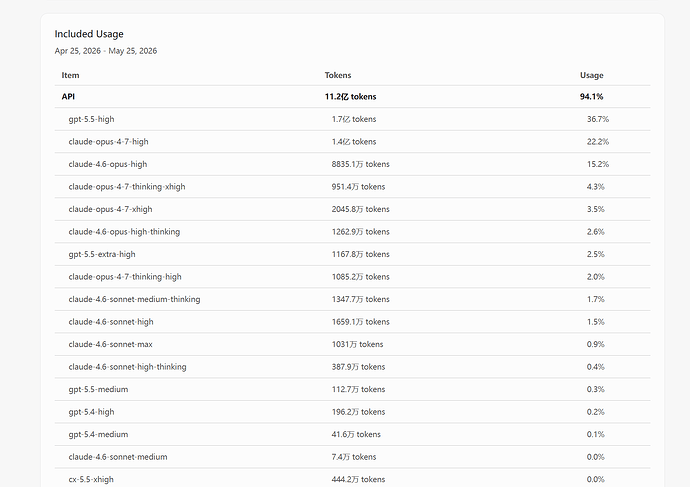Click the 0.3% usage cell

coord(596,389)
